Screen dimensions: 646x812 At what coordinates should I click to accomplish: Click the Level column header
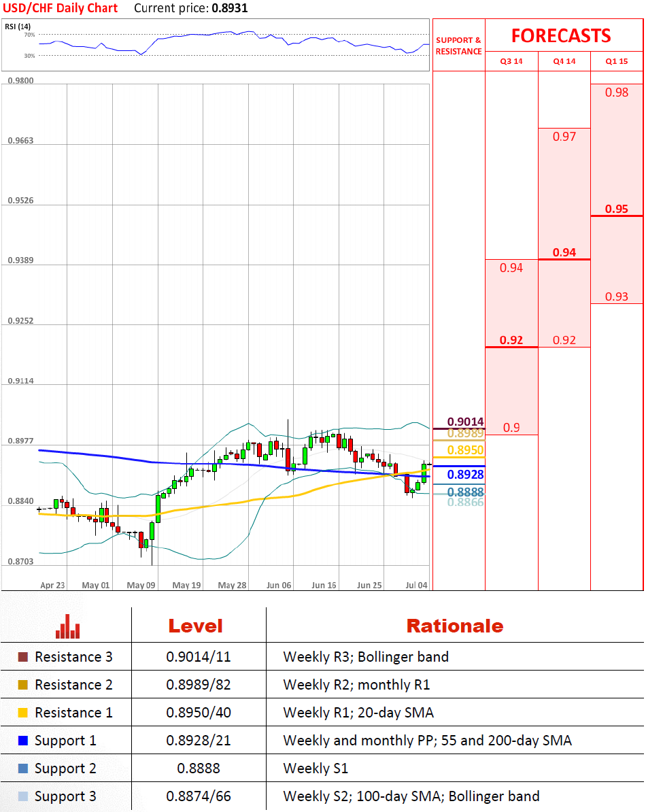(196, 626)
